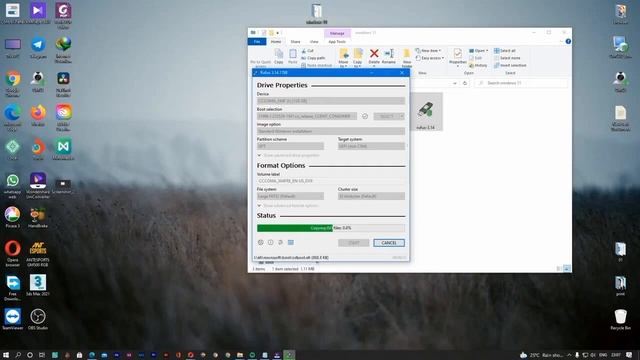Open the Boot selection ISO dropdown

[307, 116]
